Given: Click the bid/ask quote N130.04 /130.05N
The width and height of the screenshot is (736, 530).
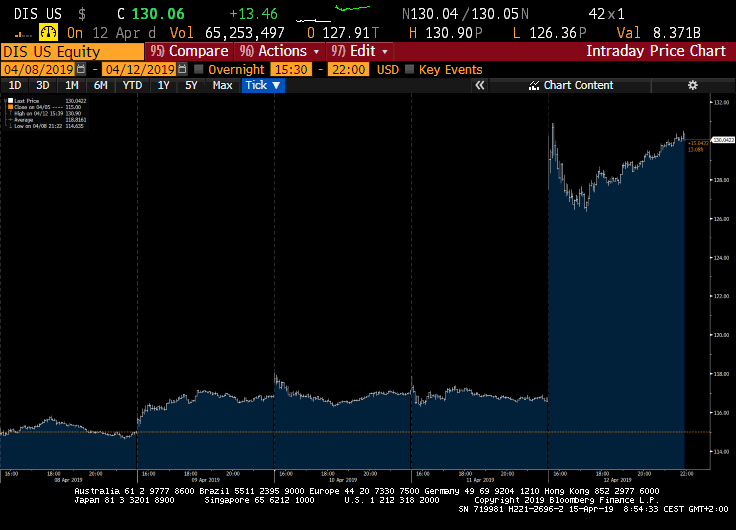Looking at the screenshot, I should (x=465, y=14).
